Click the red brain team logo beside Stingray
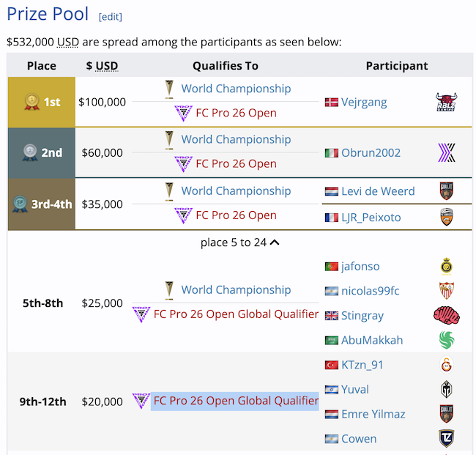This screenshot has height=455, width=476. pyautogui.click(x=446, y=316)
